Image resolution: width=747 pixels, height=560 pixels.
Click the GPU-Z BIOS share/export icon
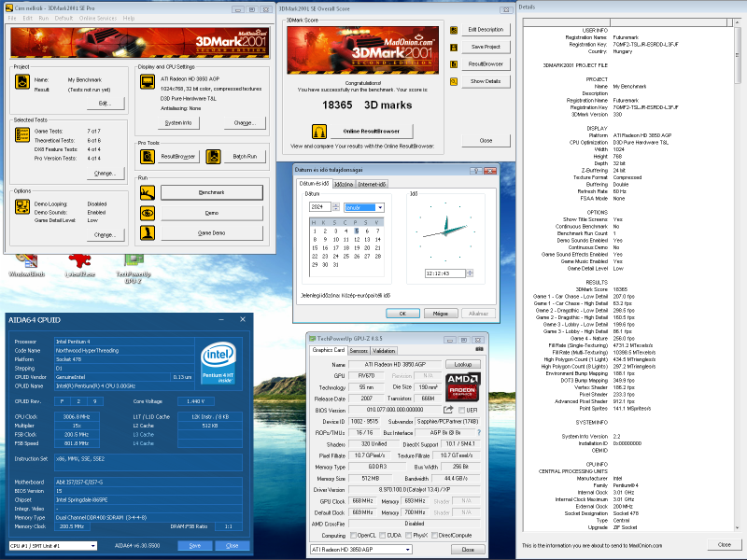[448, 410]
